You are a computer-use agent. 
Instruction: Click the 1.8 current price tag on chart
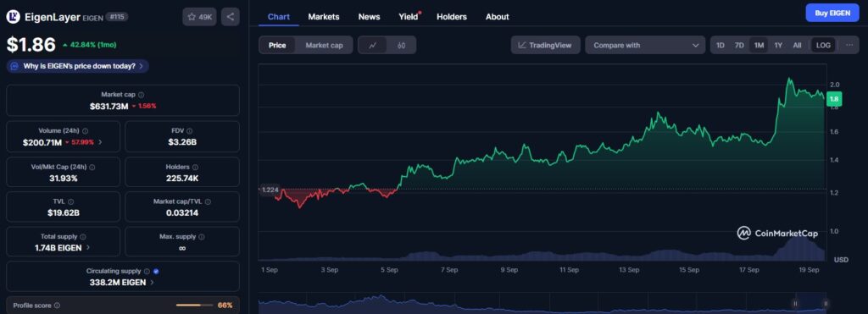click(834, 99)
